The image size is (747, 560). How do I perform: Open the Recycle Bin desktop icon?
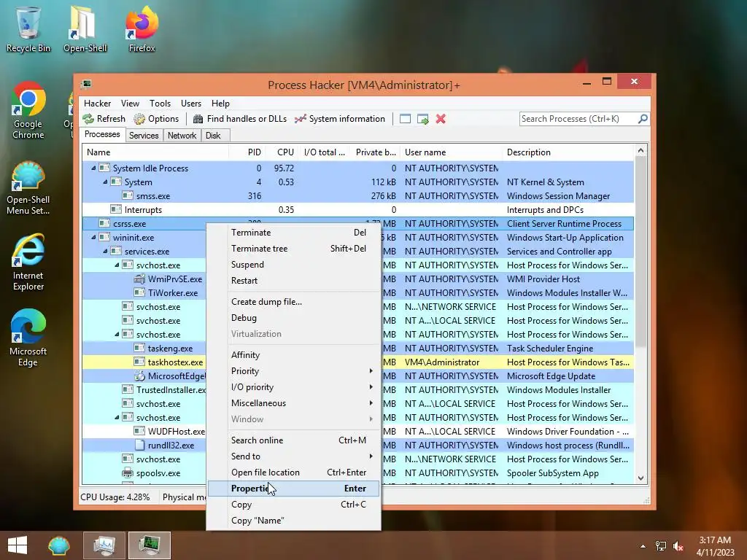(x=28, y=29)
